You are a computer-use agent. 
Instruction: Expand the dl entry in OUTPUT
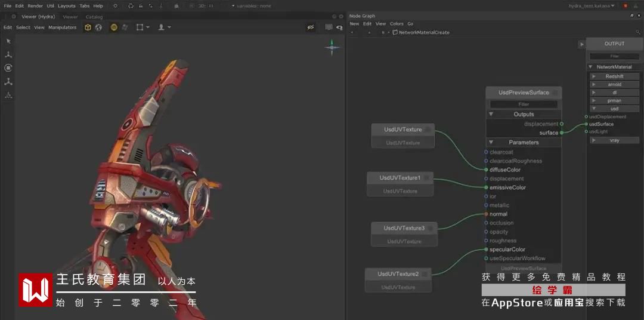(593, 93)
